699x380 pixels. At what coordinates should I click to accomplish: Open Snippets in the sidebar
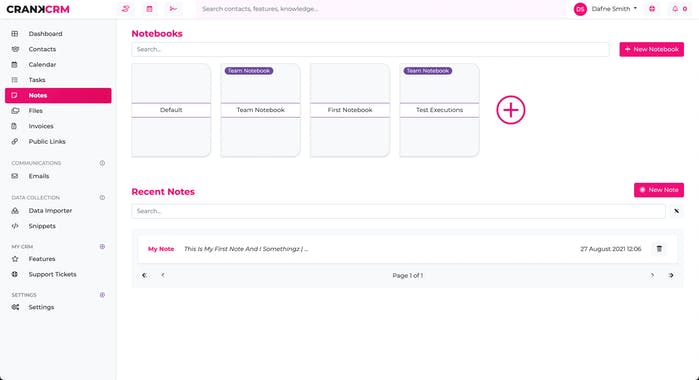[x=58, y=226]
